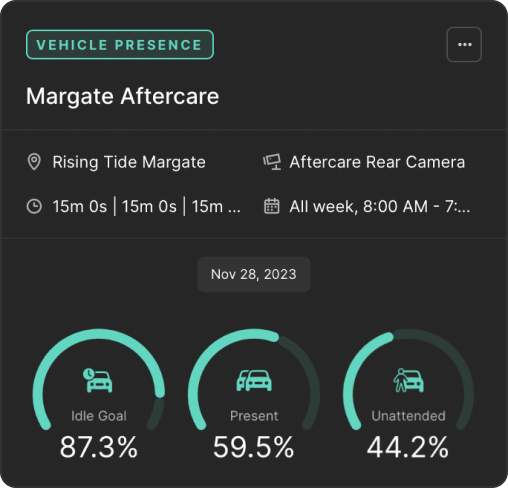Select the 87.3% Idle Goal value
The image size is (508, 488).
click(99, 447)
